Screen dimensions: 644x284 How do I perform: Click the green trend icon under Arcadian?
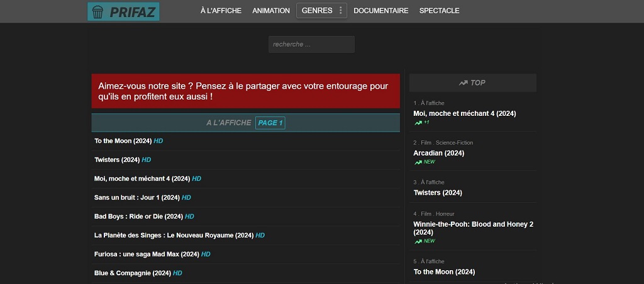[418, 162]
